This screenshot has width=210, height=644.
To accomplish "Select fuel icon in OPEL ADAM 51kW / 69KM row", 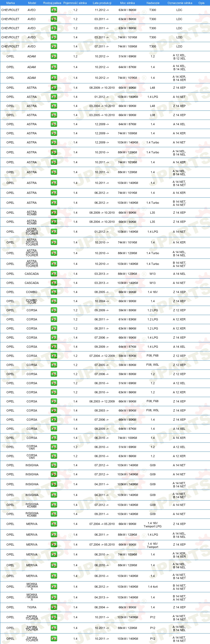I will coord(54,56).
